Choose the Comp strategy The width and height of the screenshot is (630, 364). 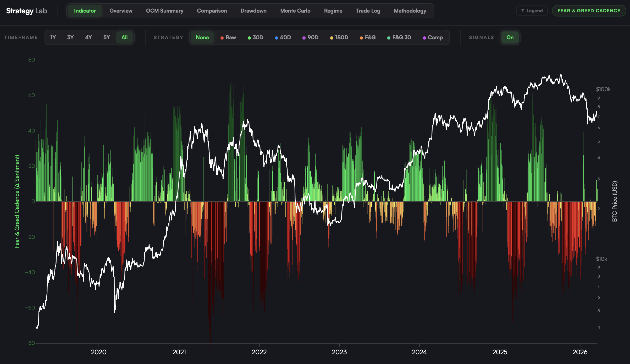point(433,37)
